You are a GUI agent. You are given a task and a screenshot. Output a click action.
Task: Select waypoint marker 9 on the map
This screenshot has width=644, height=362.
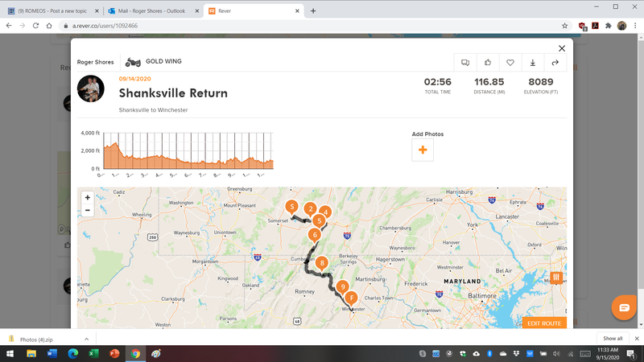[343, 287]
